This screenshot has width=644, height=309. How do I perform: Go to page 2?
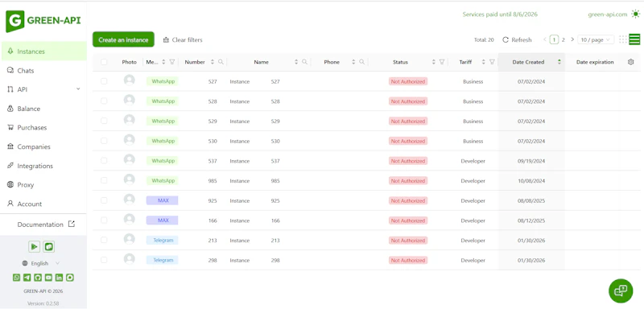coord(563,39)
